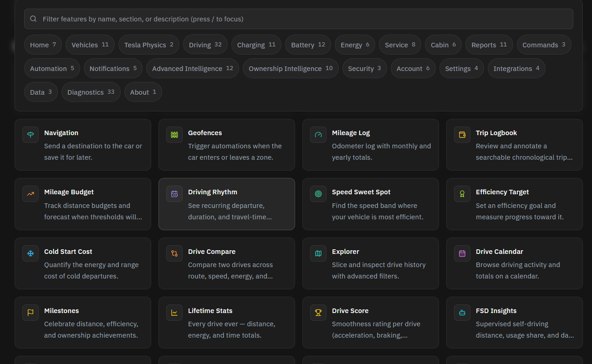Choose the Service filter chip
The image size is (592, 364).
400,45
